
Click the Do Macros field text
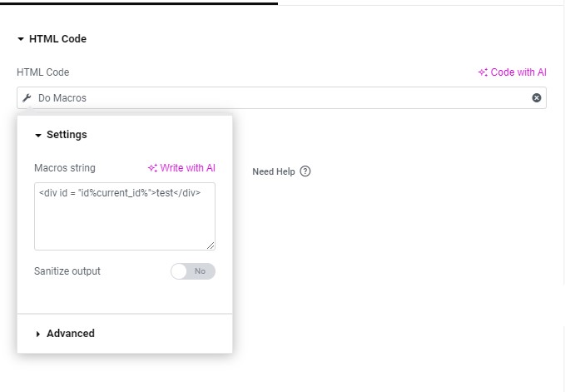pyautogui.click(x=62, y=98)
